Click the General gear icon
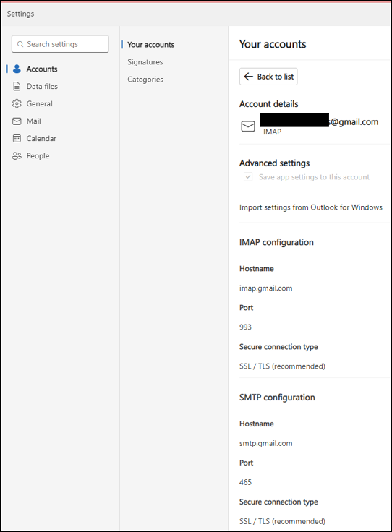The width and height of the screenshot is (392, 532). (17, 103)
